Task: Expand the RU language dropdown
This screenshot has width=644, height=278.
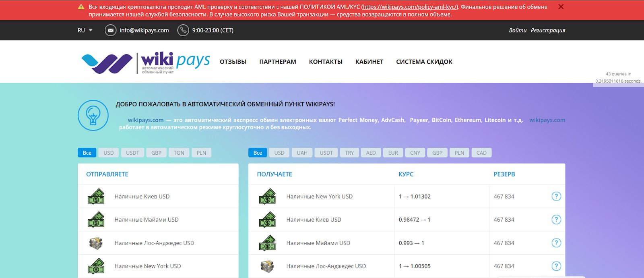Action: (85, 30)
